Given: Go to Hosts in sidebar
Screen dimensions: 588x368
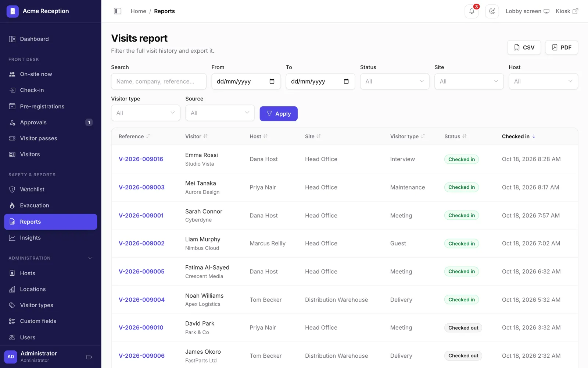Looking at the screenshot, I should point(51,273).
